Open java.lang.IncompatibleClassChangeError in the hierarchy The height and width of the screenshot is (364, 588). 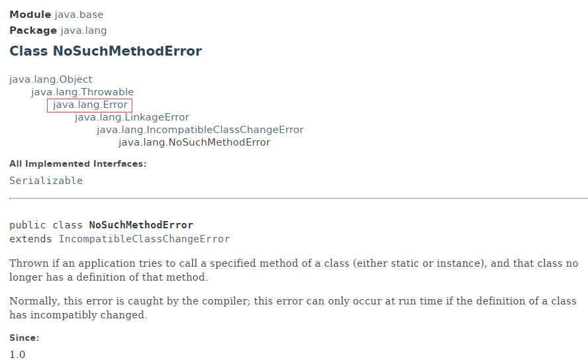pos(200,130)
